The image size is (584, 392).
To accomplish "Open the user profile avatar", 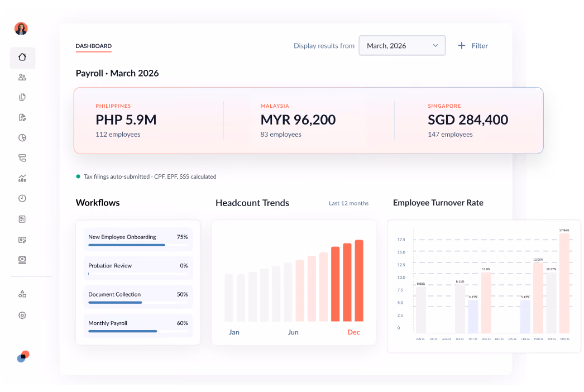I will pos(21,28).
